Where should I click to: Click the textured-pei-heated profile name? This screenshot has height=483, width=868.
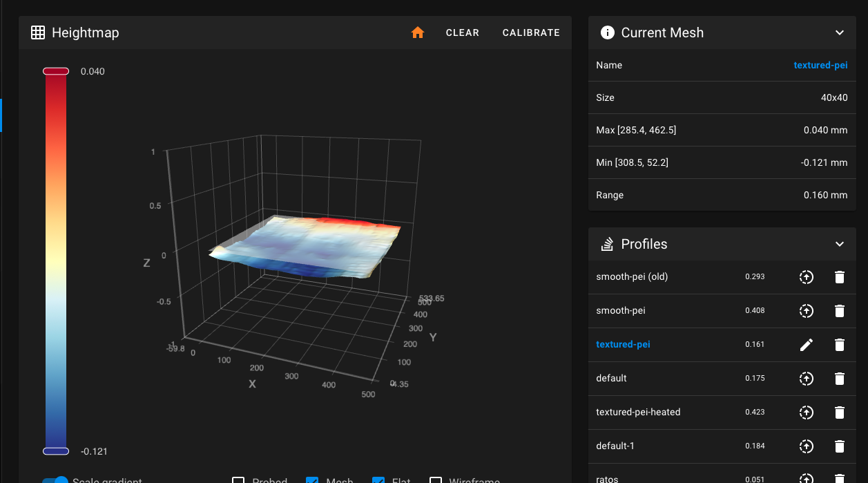tap(638, 412)
